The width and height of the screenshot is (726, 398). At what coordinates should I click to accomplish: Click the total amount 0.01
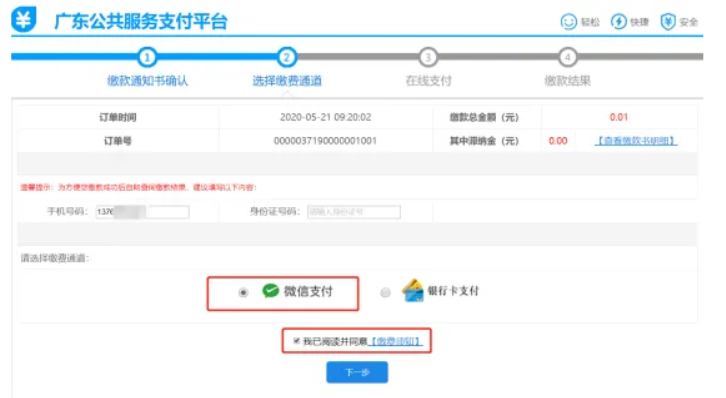tap(619, 117)
